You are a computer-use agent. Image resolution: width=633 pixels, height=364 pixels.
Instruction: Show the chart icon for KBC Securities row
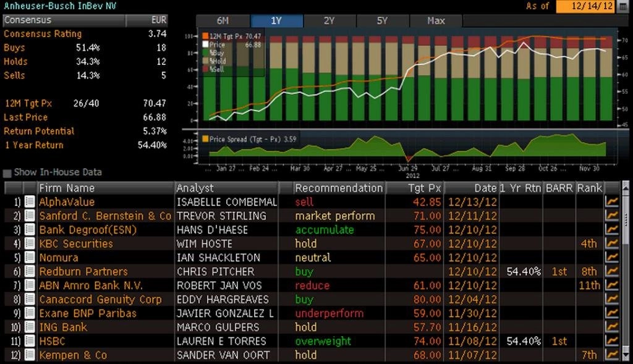(x=612, y=243)
